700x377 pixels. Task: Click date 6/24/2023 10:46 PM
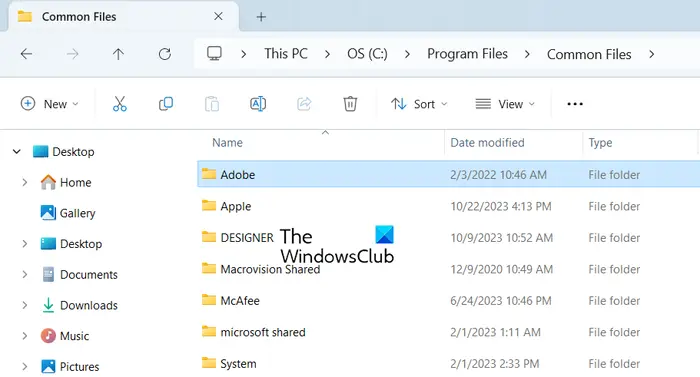pyautogui.click(x=501, y=301)
